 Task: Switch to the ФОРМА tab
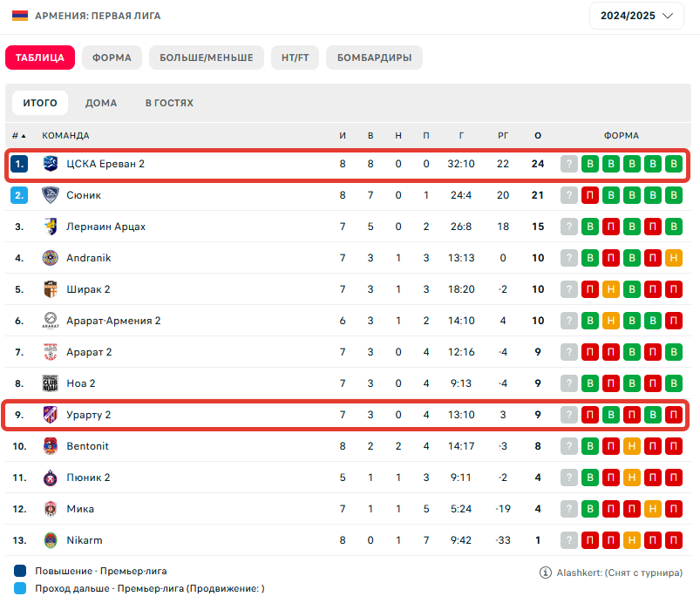(112, 58)
